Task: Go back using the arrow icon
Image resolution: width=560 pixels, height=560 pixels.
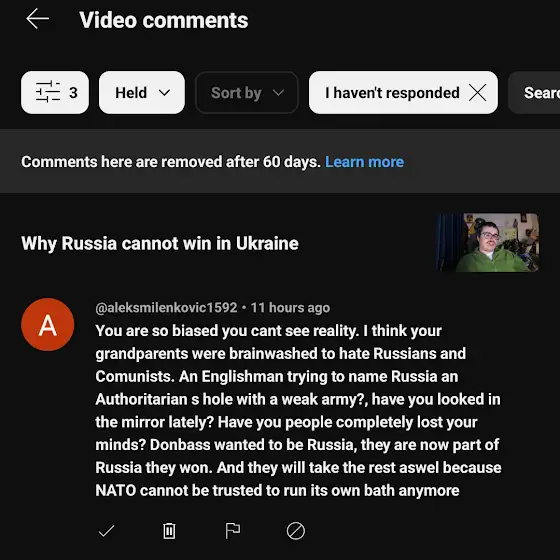Action: tap(38, 19)
